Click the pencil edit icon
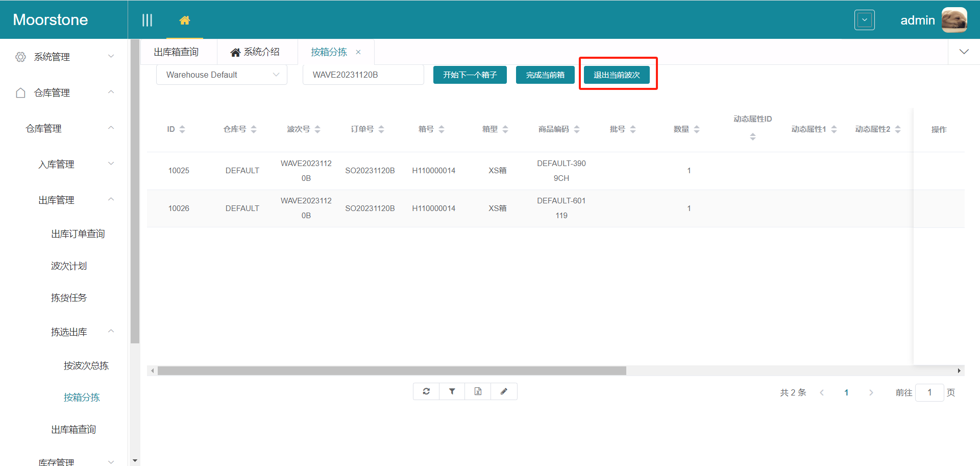Screen dimensions: 980x466 (x=504, y=391)
